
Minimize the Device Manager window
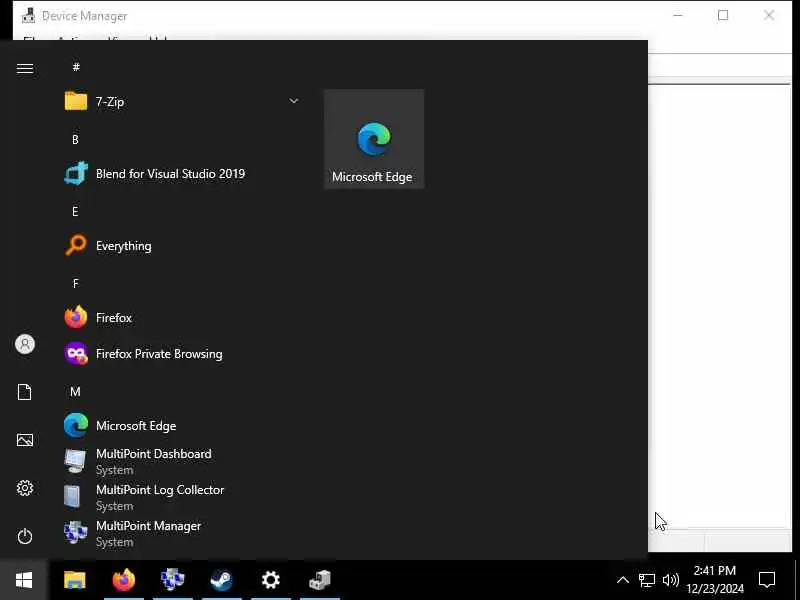pos(678,15)
